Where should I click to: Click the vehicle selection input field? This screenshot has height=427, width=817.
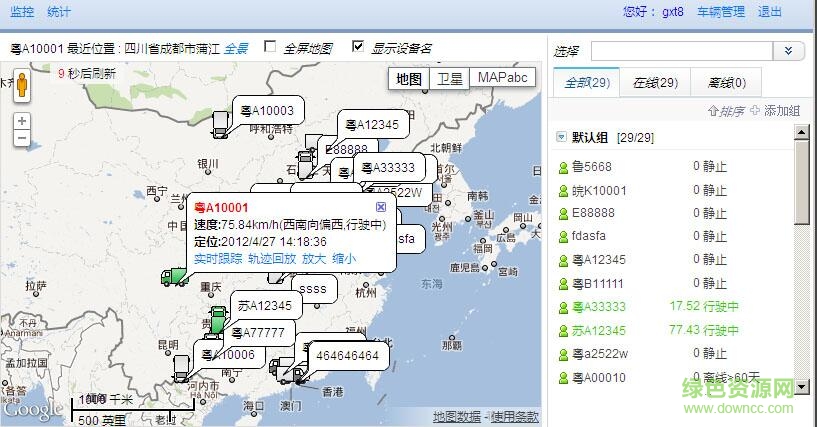click(682, 51)
